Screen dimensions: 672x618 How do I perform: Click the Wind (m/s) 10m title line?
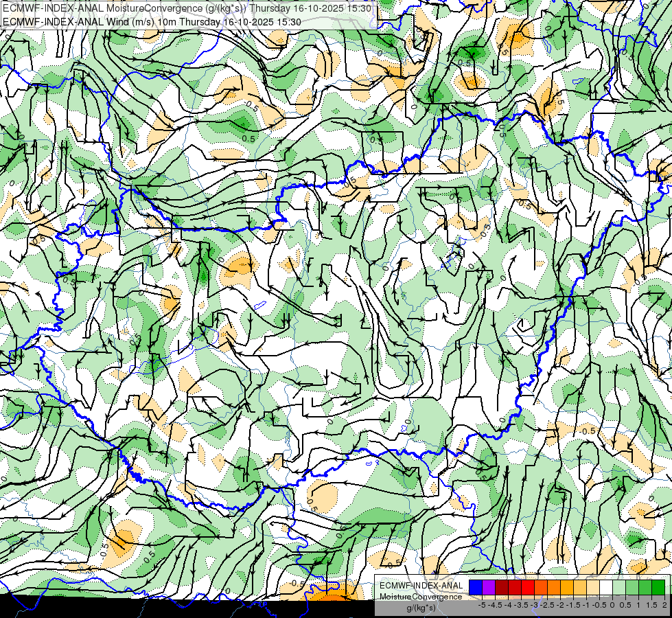coord(152,22)
